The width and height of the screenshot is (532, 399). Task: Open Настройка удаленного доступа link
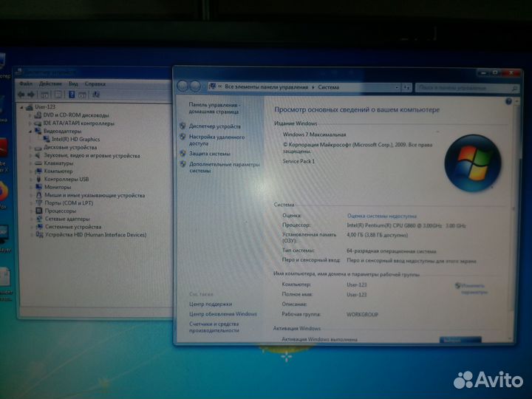[x=216, y=140]
